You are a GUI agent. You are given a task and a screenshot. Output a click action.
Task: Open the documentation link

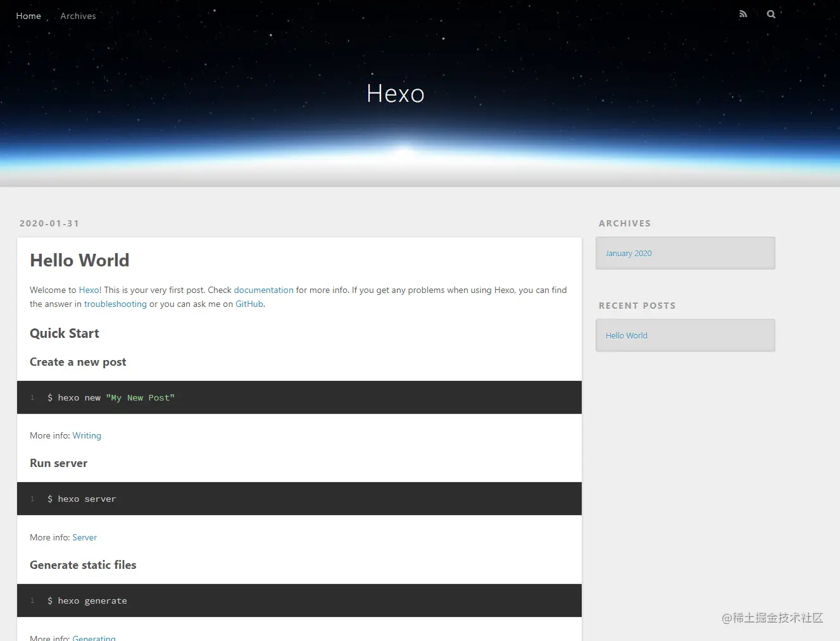[263, 290]
